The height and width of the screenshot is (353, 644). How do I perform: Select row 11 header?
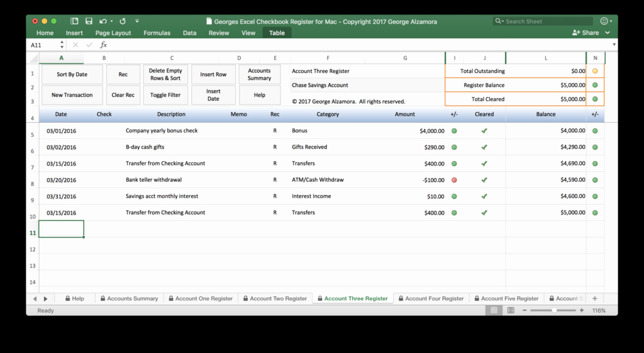[x=33, y=233]
